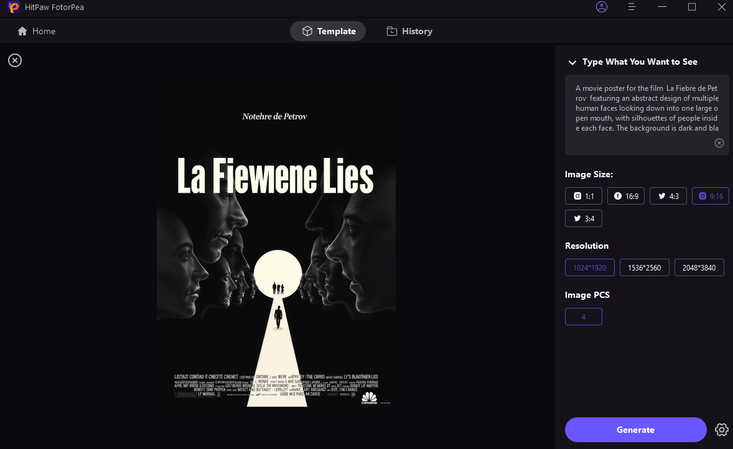Switch to the History tab

[409, 31]
